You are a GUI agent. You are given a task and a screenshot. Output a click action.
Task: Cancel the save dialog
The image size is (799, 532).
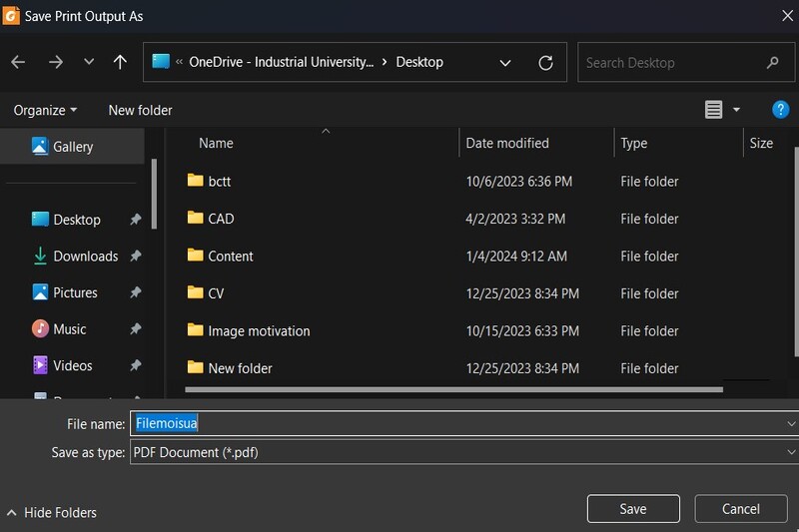[x=740, y=509]
